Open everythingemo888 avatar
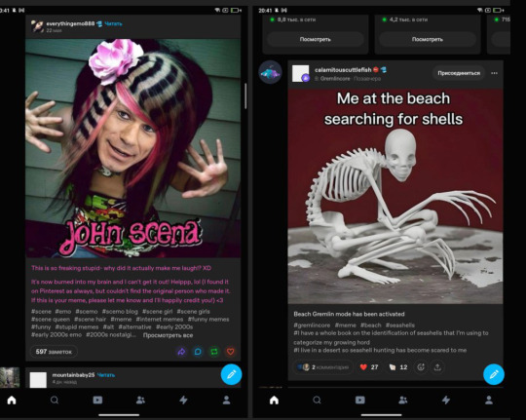526x420 pixels. (37, 26)
